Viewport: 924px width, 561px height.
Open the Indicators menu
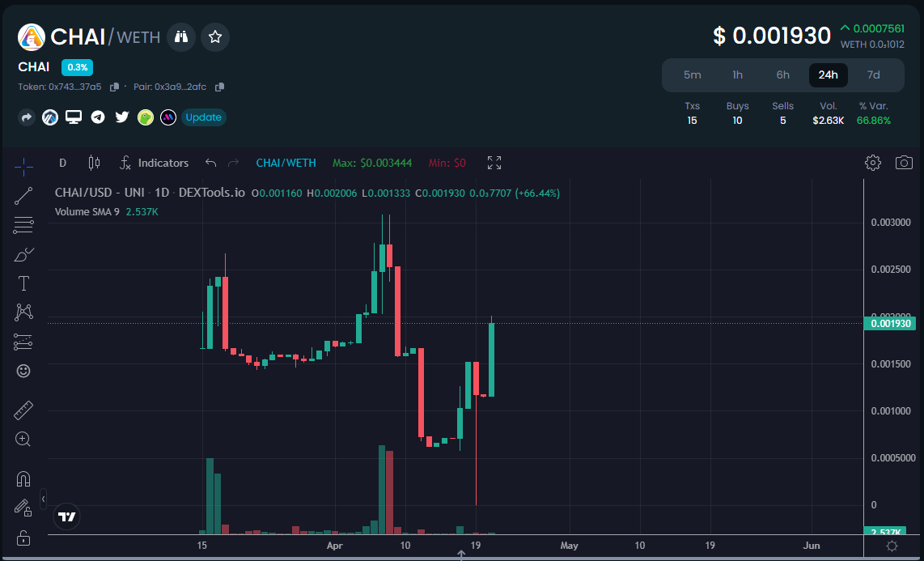154,164
